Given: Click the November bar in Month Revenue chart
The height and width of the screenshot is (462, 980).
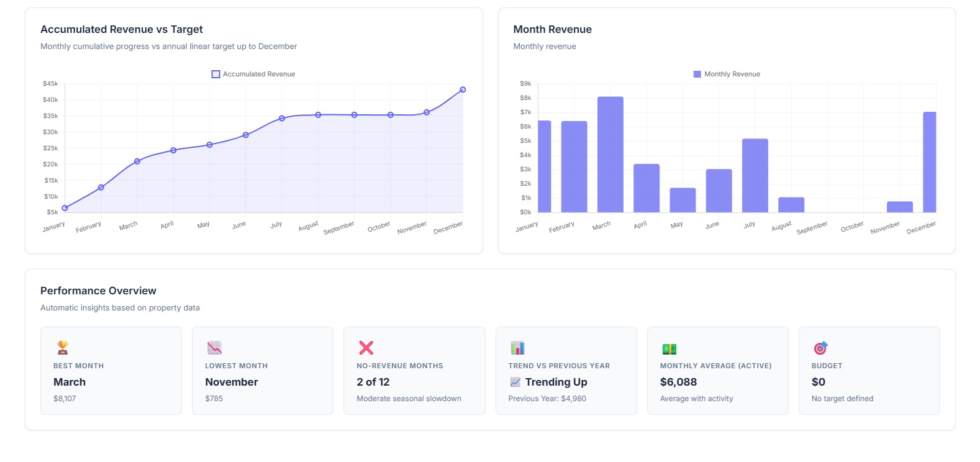Looking at the screenshot, I should coord(900,207).
